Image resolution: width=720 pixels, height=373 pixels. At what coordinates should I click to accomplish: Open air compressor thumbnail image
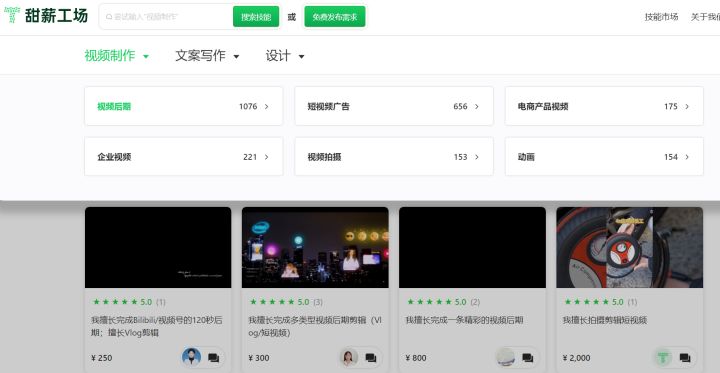(x=630, y=248)
